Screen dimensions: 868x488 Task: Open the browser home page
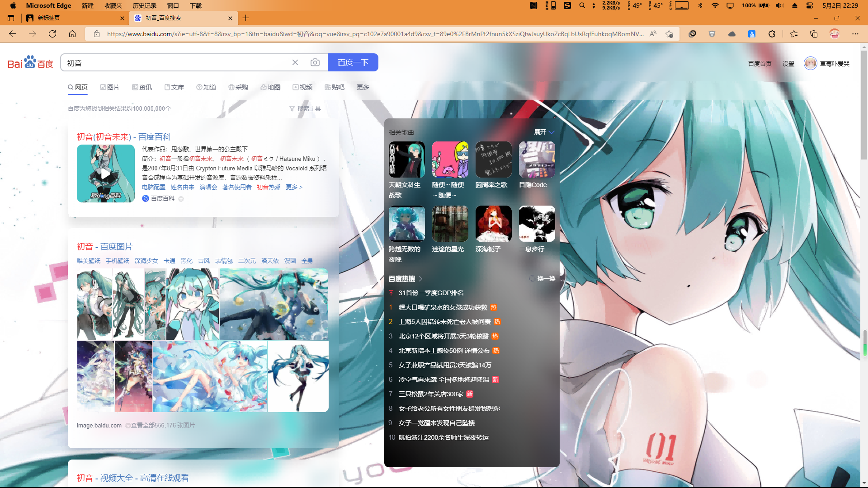(72, 34)
